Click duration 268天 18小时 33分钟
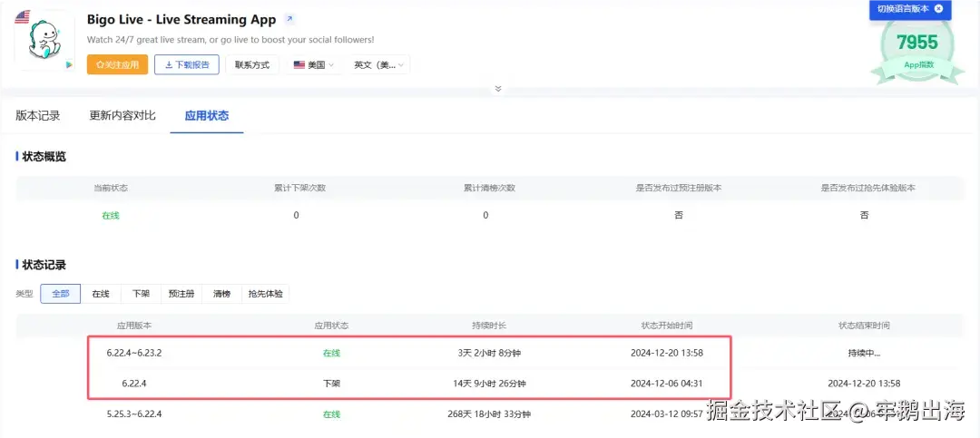980x438 pixels. click(489, 414)
